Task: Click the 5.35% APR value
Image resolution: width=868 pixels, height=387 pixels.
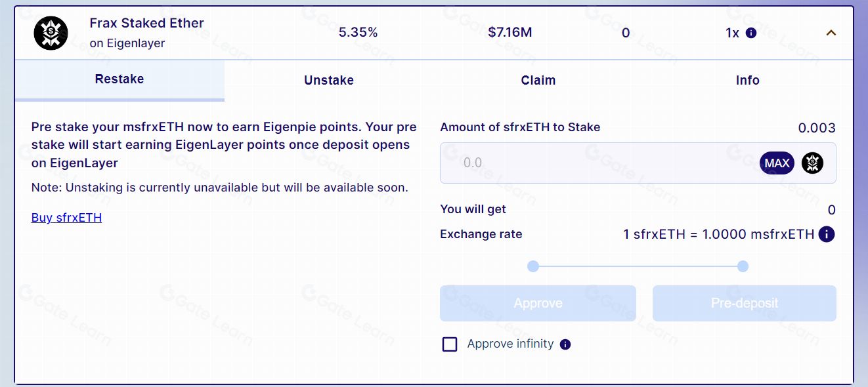Action: tap(358, 32)
